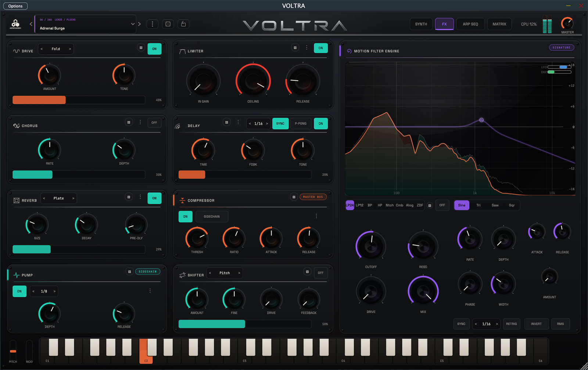Click the filter cutoff node on graph
Screen dimensions: 588x370
pos(481,120)
